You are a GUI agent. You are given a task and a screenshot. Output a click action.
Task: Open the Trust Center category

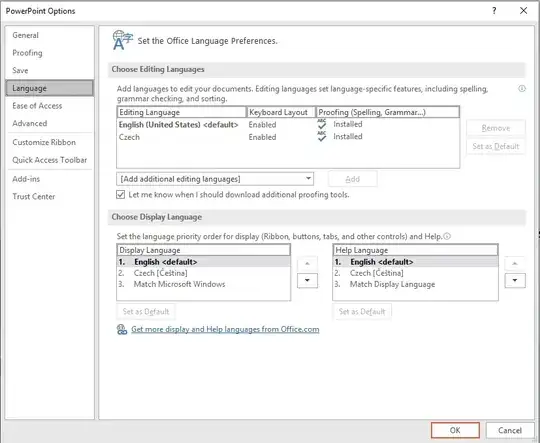(x=34, y=196)
